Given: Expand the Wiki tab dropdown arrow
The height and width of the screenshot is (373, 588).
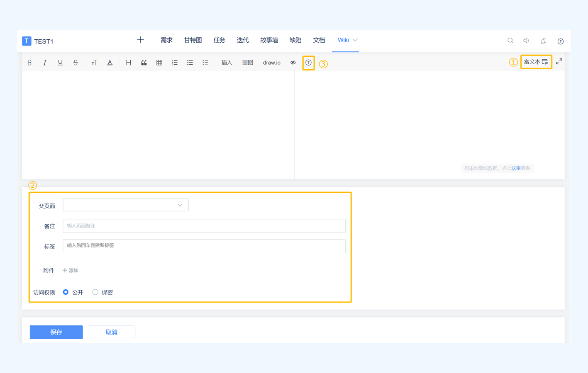Looking at the screenshot, I should tap(355, 40).
